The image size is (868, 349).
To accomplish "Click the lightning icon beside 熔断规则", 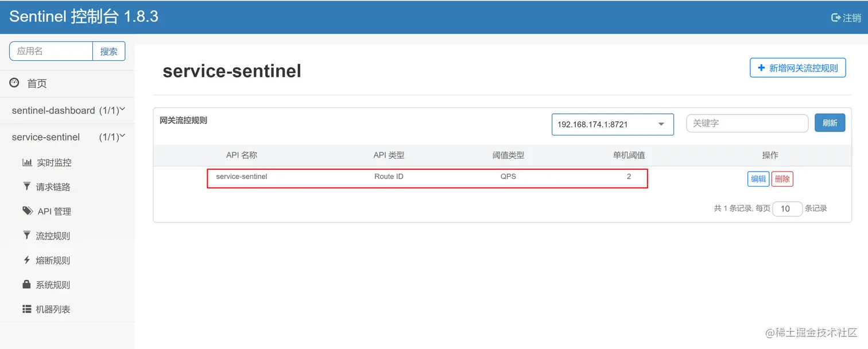I will [x=26, y=260].
